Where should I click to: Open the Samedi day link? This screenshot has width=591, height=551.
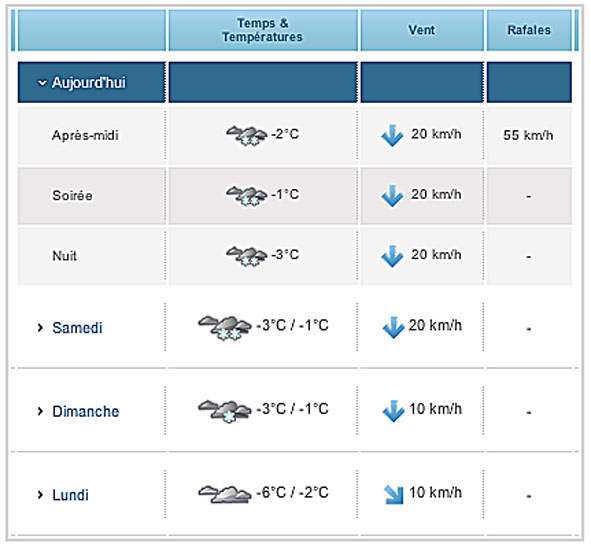coord(77,328)
